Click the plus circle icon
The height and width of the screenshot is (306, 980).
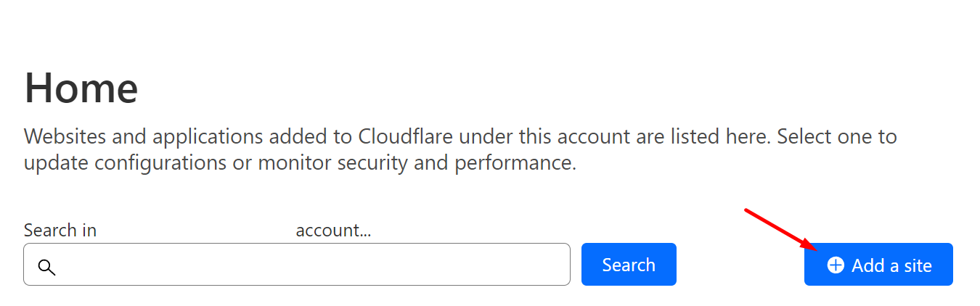pos(836,265)
